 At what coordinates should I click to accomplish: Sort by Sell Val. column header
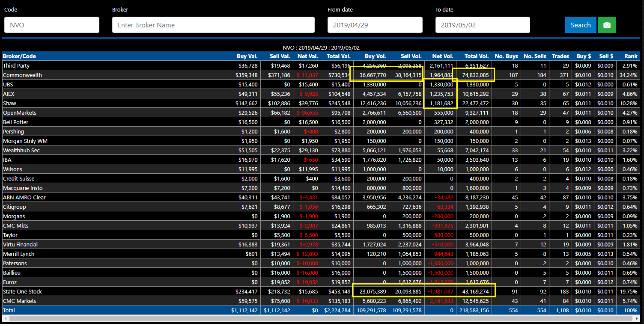tap(280, 56)
